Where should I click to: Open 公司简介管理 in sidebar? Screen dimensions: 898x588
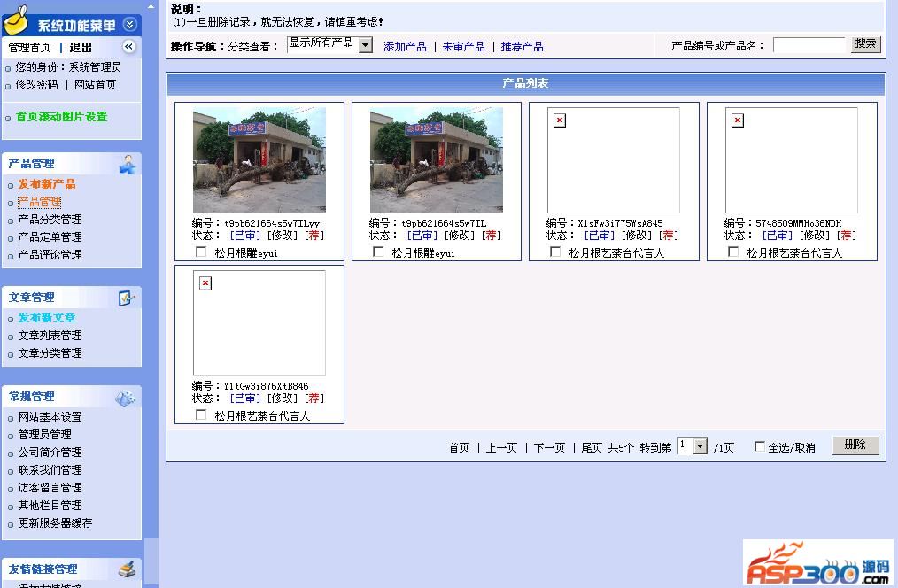point(50,453)
